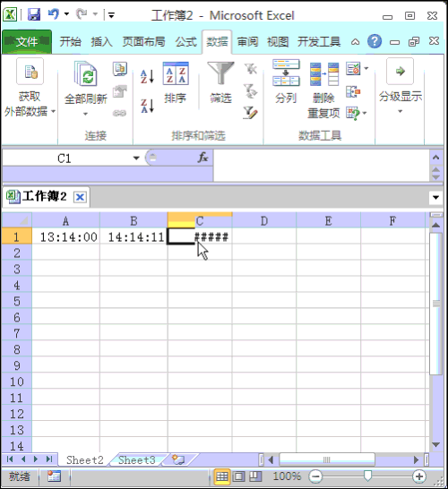
Task: Switch to Normal view in the status bar
Action: tap(222, 476)
